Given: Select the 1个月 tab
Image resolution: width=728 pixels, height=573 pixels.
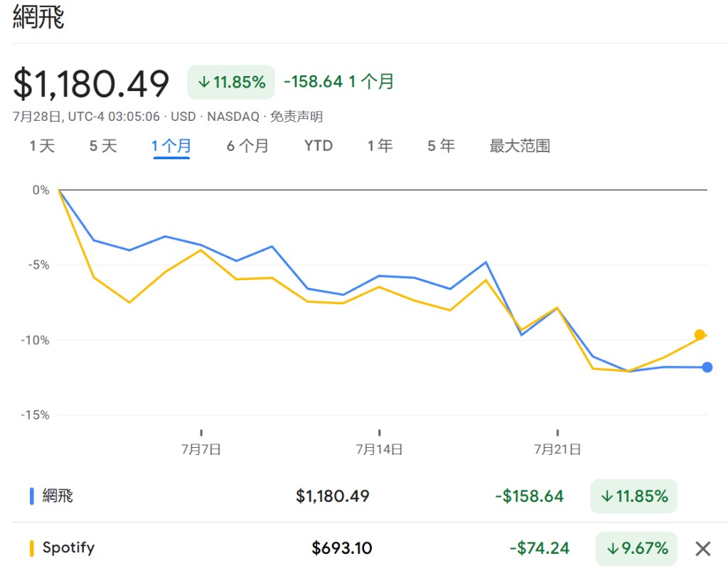Looking at the screenshot, I should 171,146.
